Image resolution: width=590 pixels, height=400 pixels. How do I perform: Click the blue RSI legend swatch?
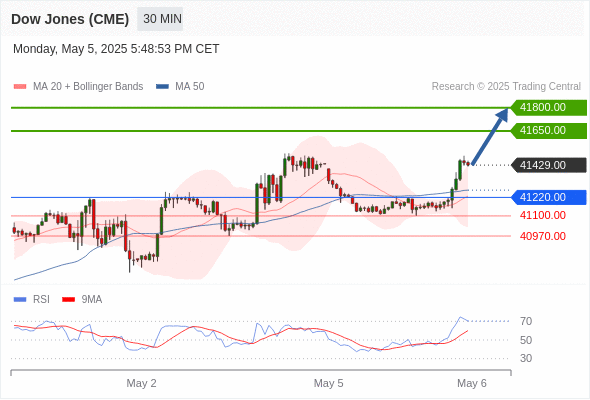coord(20,300)
